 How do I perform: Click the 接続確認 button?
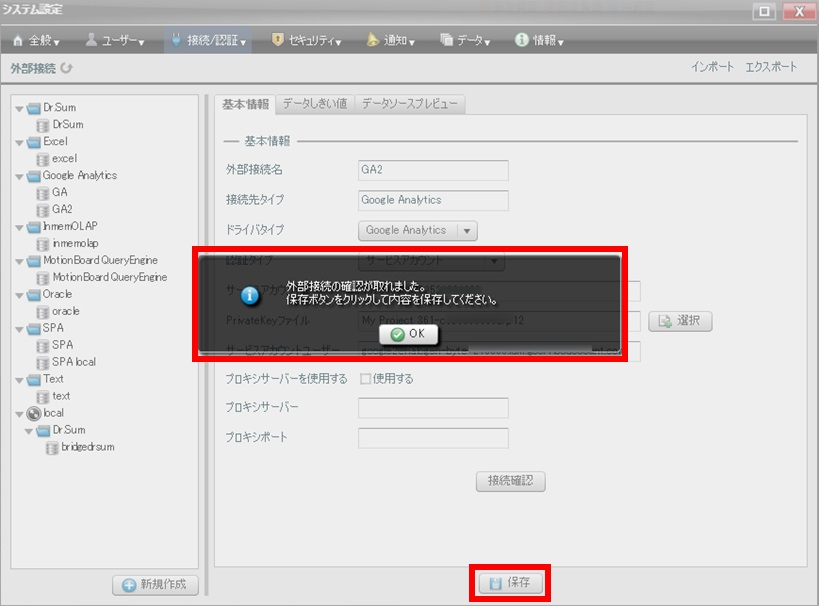pos(510,481)
